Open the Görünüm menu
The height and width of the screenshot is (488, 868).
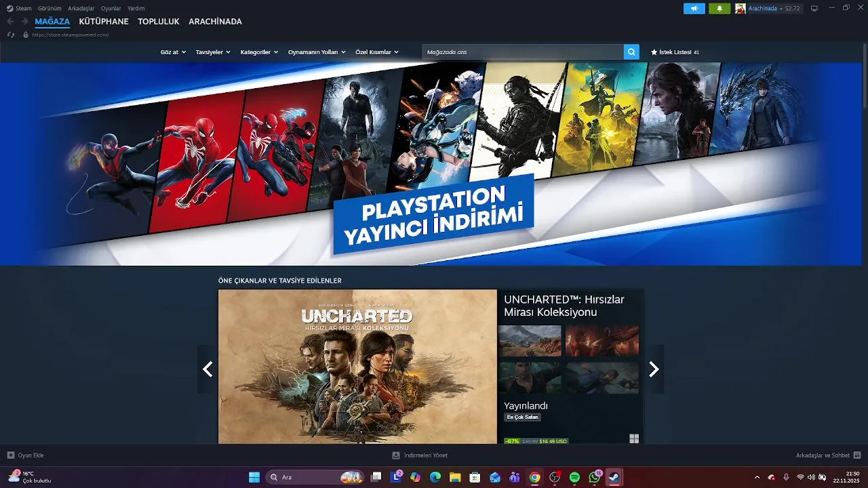50,8
